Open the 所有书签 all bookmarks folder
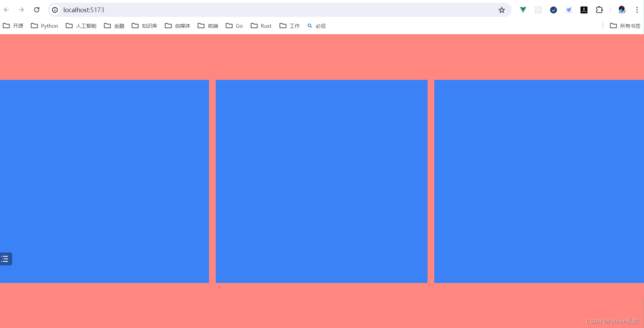Image resolution: width=644 pixels, height=328 pixels. point(625,26)
